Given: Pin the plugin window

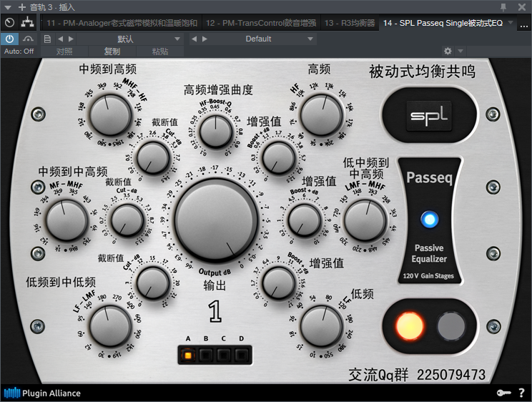Looking at the screenshot, I should click(x=503, y=6).
